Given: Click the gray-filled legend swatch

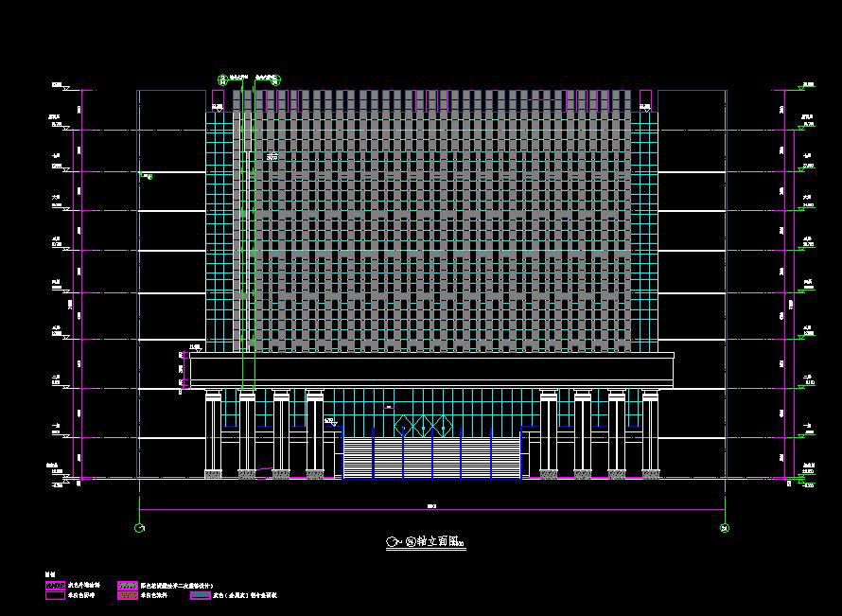Looking at the screenshot, I should [201, 596].
